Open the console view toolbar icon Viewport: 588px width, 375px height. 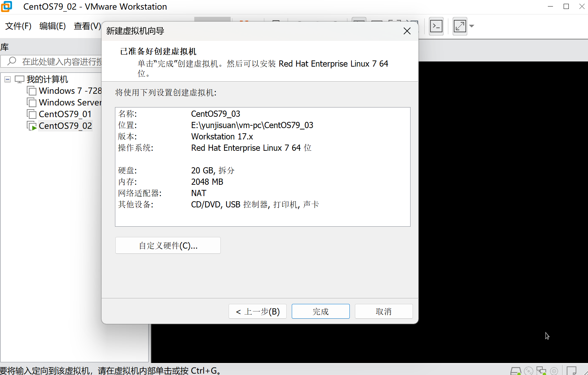coord(436,26)
